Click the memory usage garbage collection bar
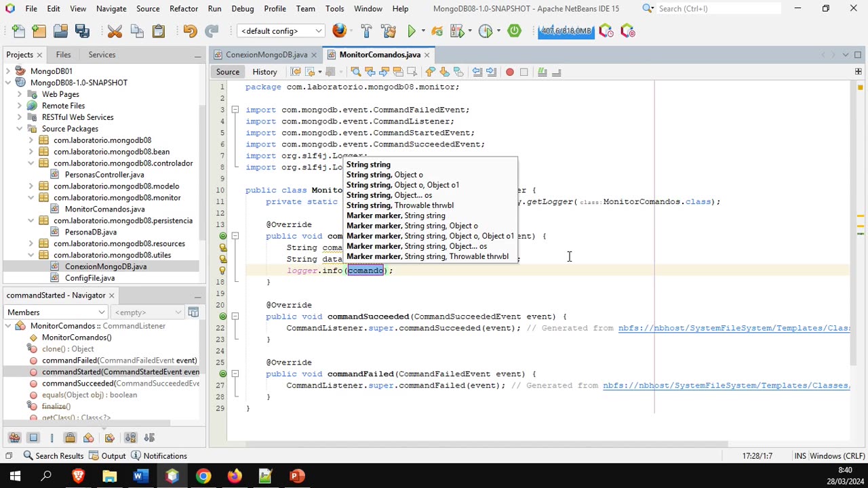The height and width of the screenshot is (488, 868). [x=566, y=31]
